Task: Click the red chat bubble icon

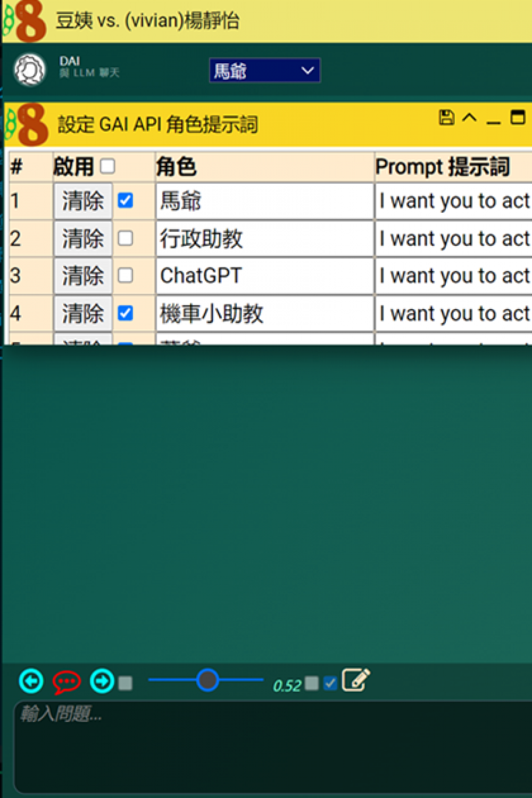Action: 66,681
